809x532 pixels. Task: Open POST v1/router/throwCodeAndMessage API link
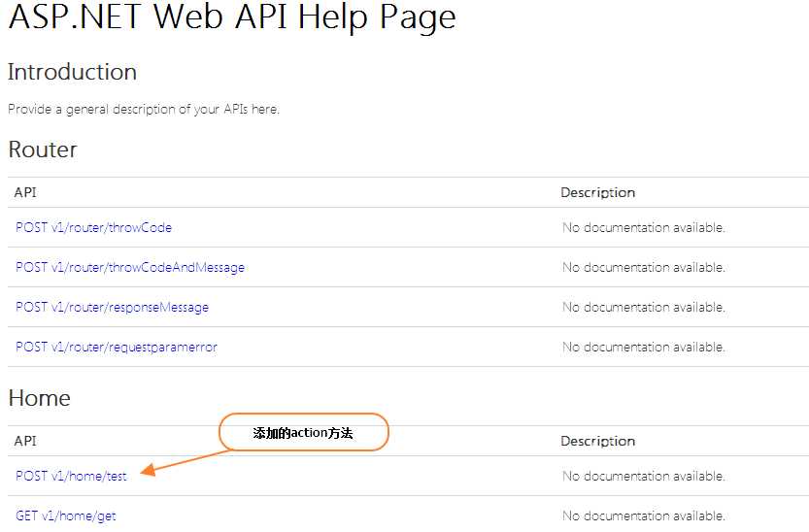coord(130,268)
